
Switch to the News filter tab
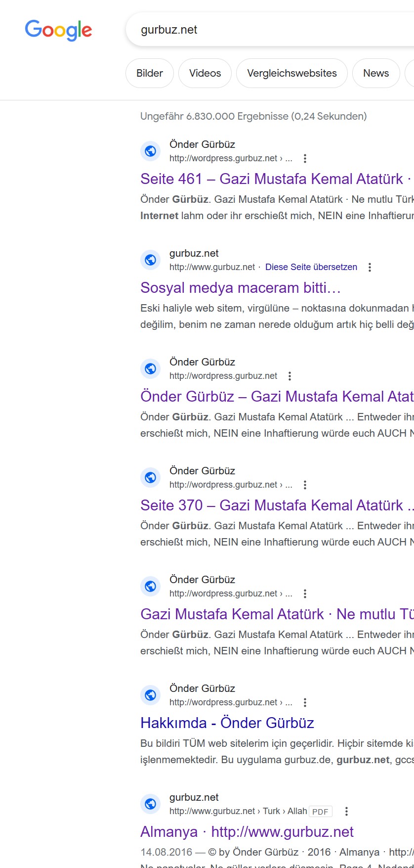[x=376, y=73]
